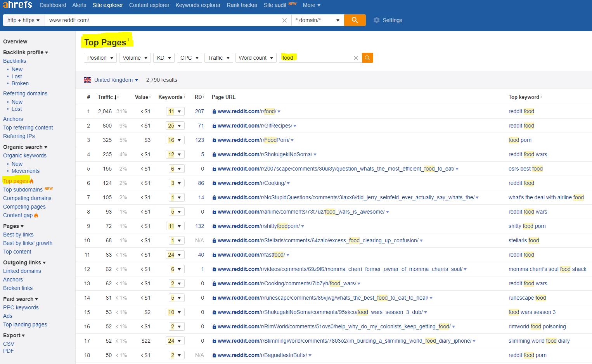Open the r/shittyfoodporn/ page URL
The height and width of the screenshot is (364, 592).
tap(259, 226)
